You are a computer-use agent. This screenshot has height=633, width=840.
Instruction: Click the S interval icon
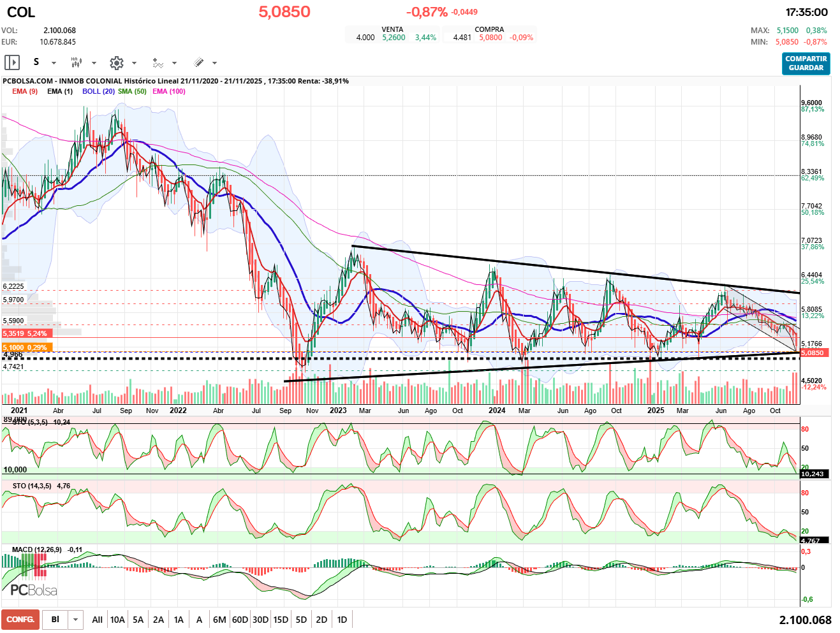point(36,62)
